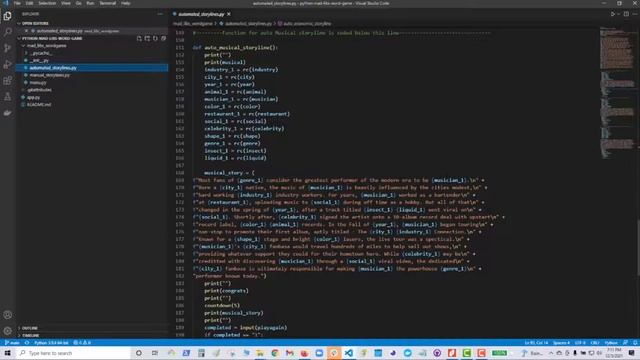Open the Docker view in activity bar

[x=7, y=113]
